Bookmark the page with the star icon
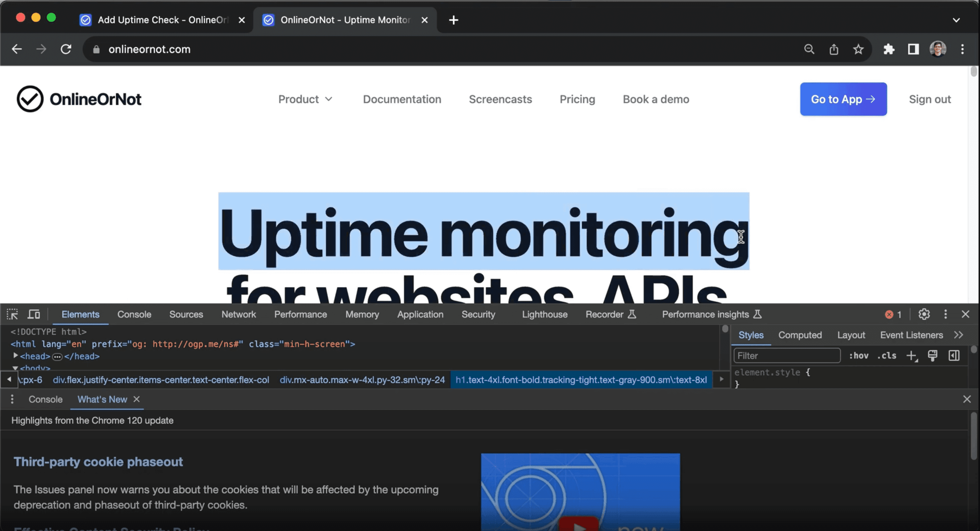The width and height of the screenshot is (980, 531). [858, 49]
